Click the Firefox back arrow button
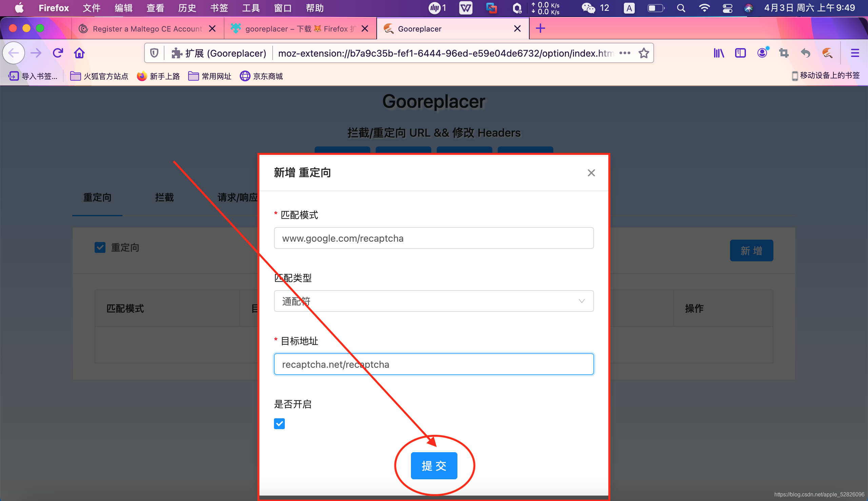Viewport: 868px width, 501px height. pyautogui.click(x=14, y=53)
